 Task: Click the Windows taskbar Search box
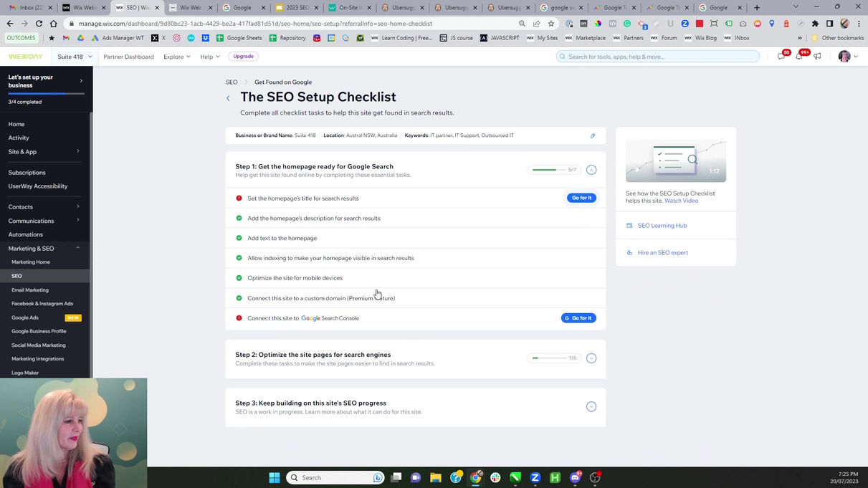(x=335, y=478)
